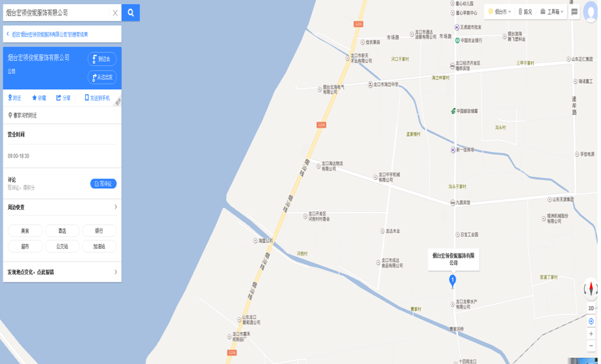Viewport: 601px width, 364px height.
Task: Click the blue search magnifier button
Action: pos(131,13)
